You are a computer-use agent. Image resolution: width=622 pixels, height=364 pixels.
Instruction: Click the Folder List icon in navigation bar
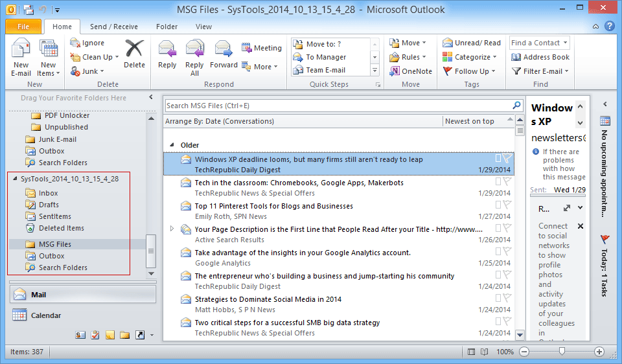coord(125,335)
